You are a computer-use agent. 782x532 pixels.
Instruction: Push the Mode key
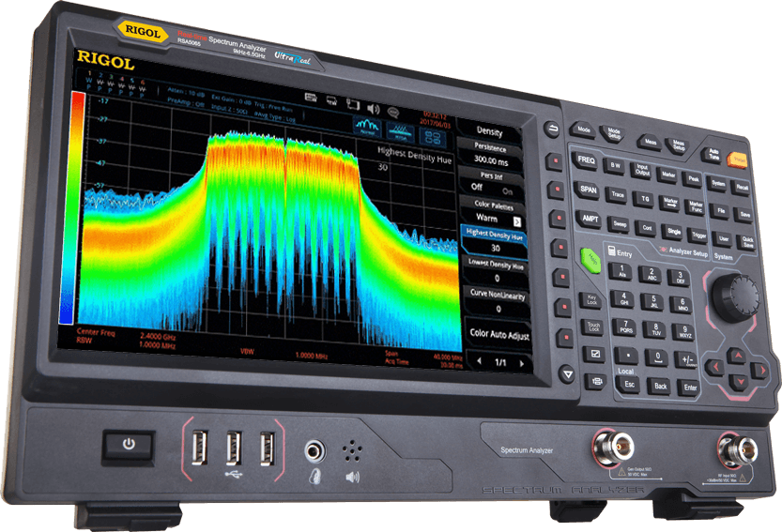coord(584,129)
